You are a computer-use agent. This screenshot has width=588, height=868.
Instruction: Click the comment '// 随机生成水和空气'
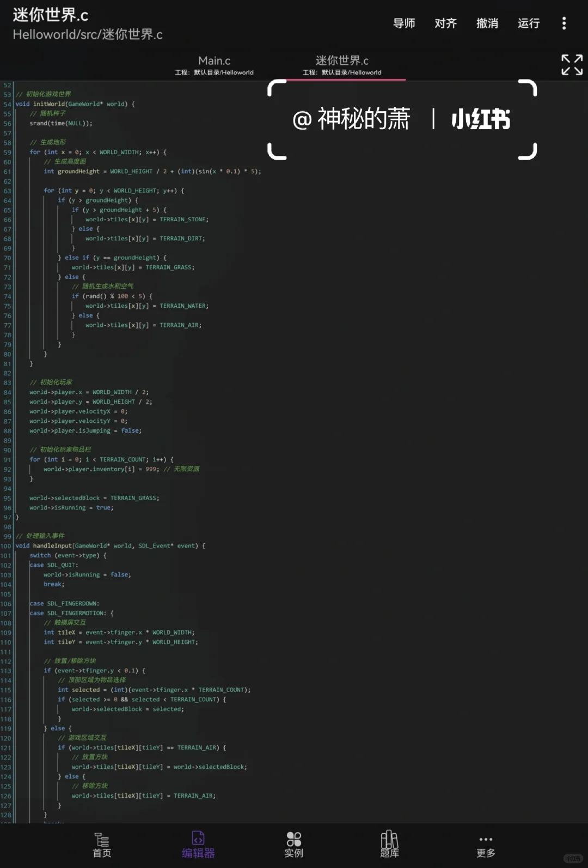103,287
